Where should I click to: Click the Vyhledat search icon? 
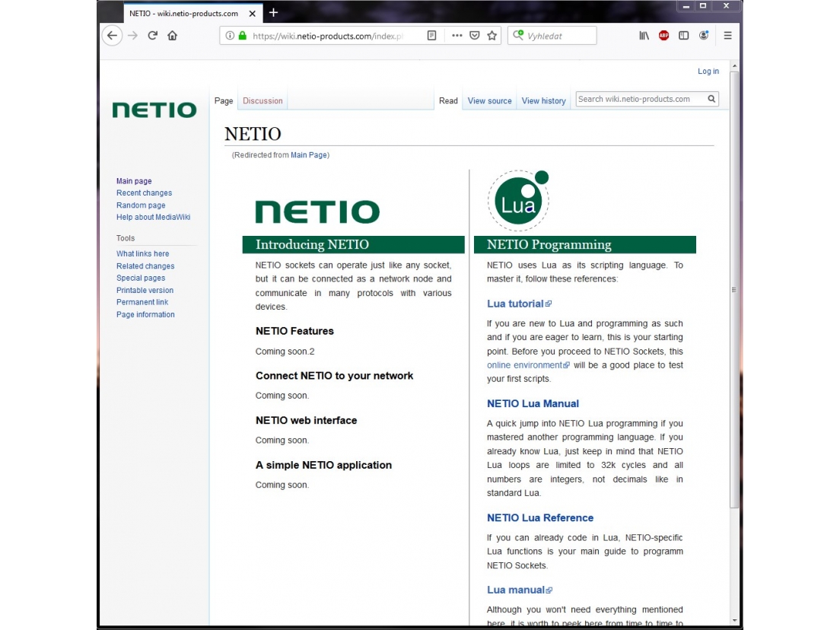point(518,35)
